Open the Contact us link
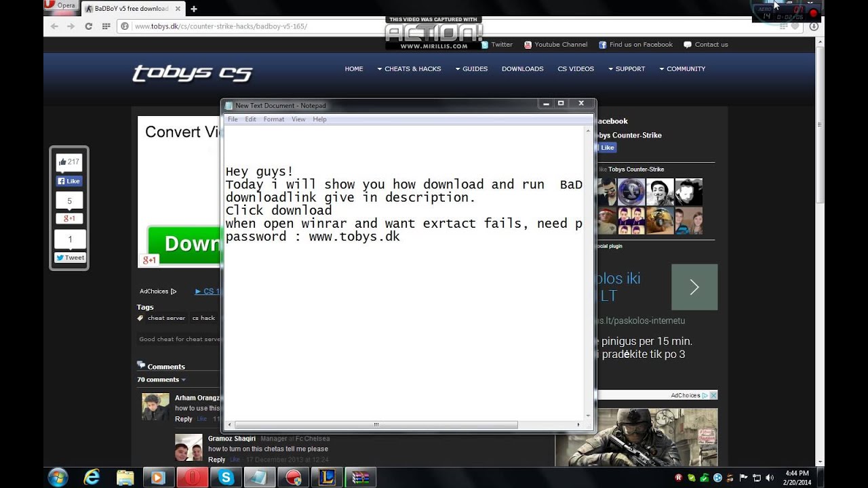 [706, 45]
